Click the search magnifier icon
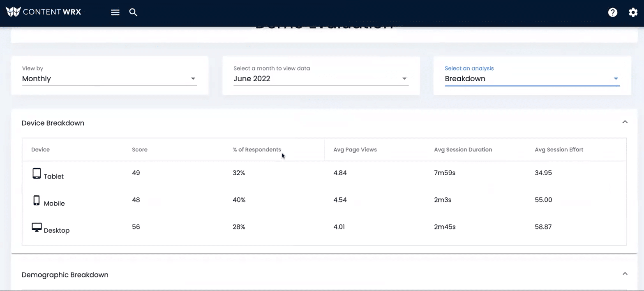 click(x=133, y=12)
